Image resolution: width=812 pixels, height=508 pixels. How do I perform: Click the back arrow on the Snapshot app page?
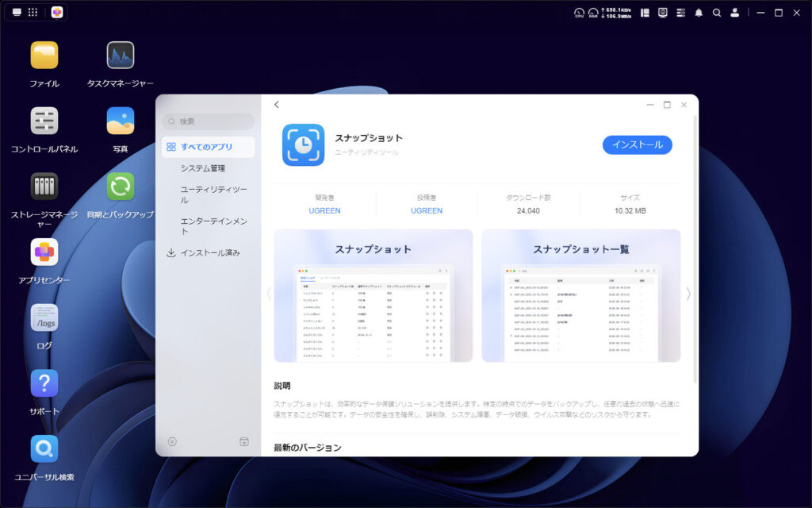point(277,104)
